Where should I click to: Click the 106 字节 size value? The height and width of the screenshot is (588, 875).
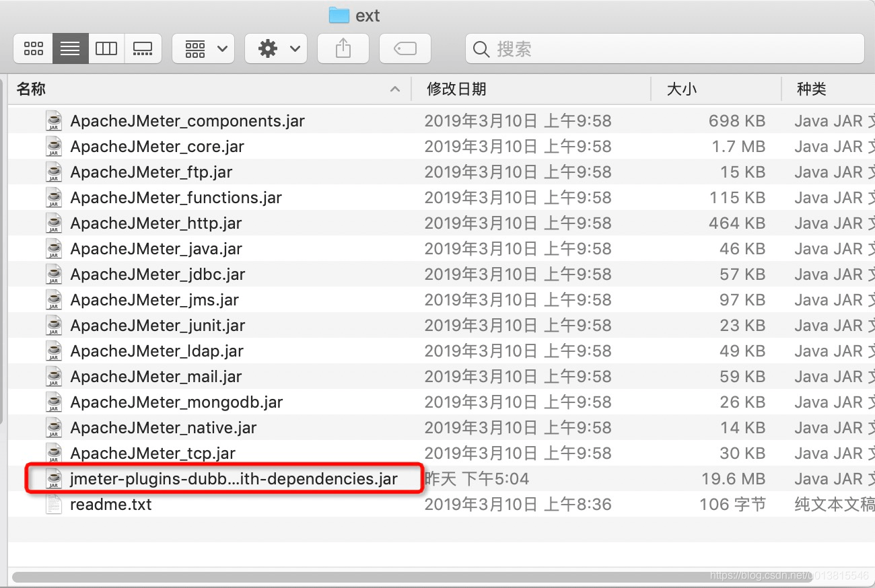point(732,505)
